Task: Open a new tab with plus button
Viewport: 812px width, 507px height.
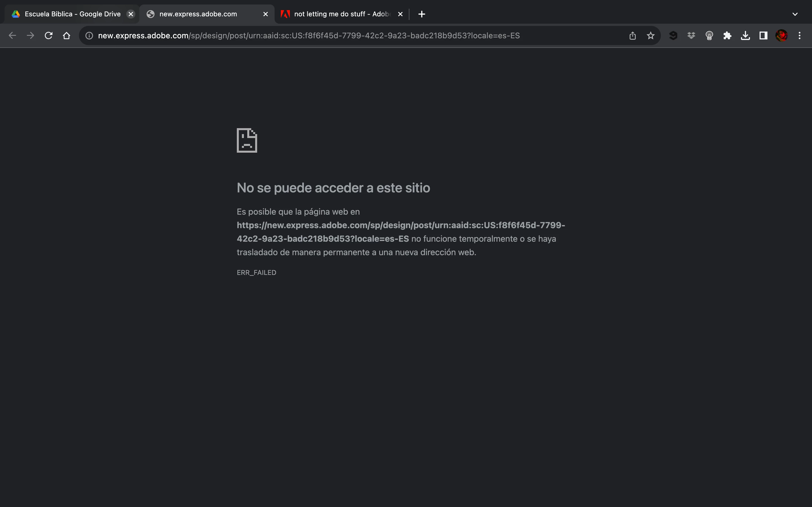Action: (422, 14)
